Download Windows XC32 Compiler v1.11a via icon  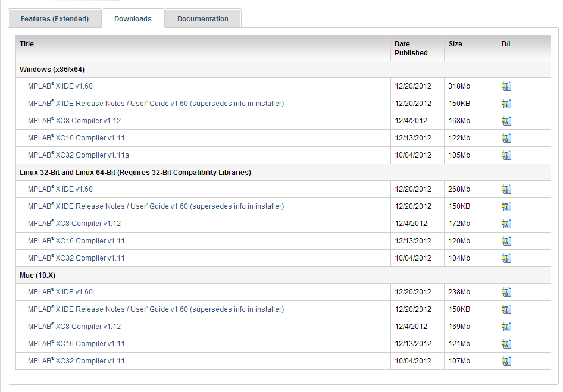[x=506, y=156]
